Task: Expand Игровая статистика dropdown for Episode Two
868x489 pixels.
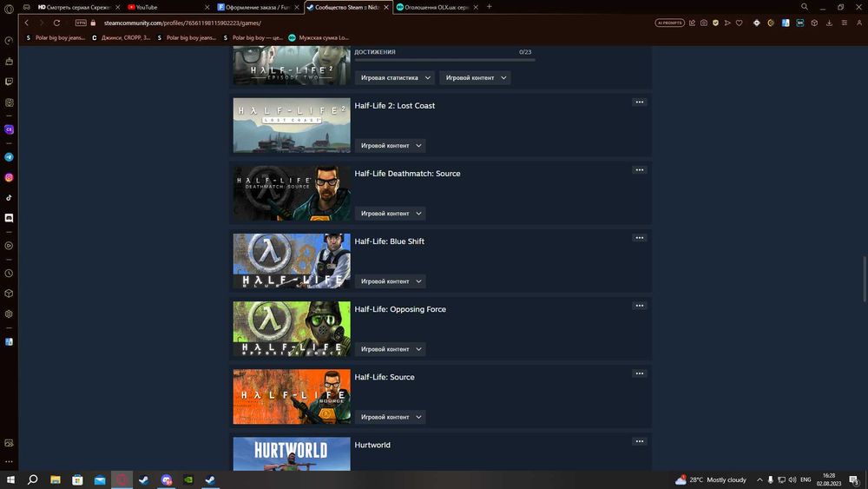Action: pos(395,77)
